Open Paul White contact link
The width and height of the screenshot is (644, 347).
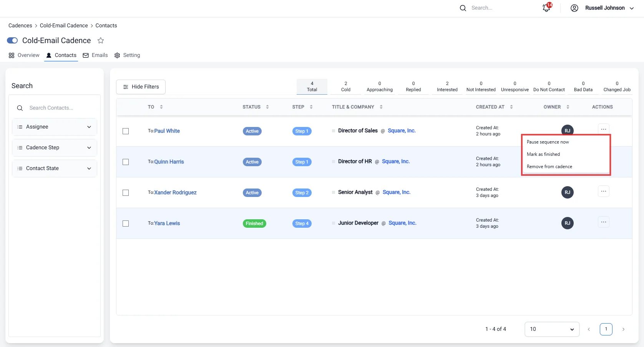coord(167,131)
